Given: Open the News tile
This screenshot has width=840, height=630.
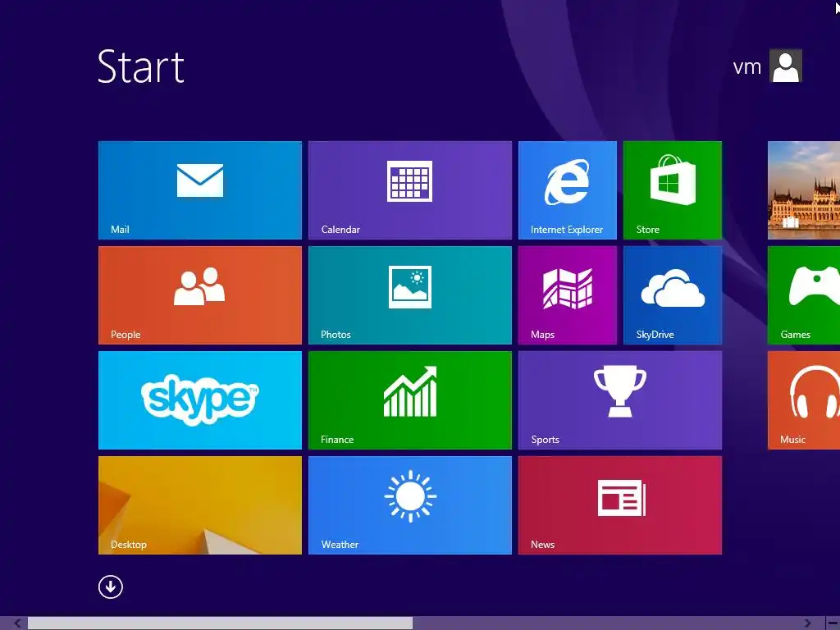Looking at the screenshot, I should click(x=620, y=505).
